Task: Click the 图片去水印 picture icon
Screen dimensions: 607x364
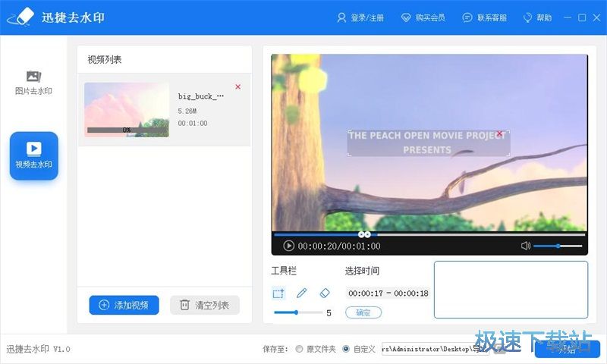Action: (33, 76)
